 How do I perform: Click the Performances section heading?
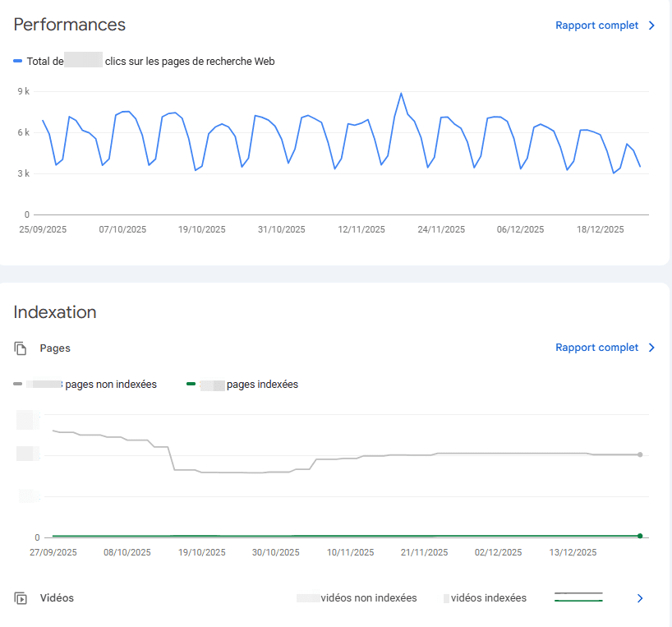tap(69, 25)
